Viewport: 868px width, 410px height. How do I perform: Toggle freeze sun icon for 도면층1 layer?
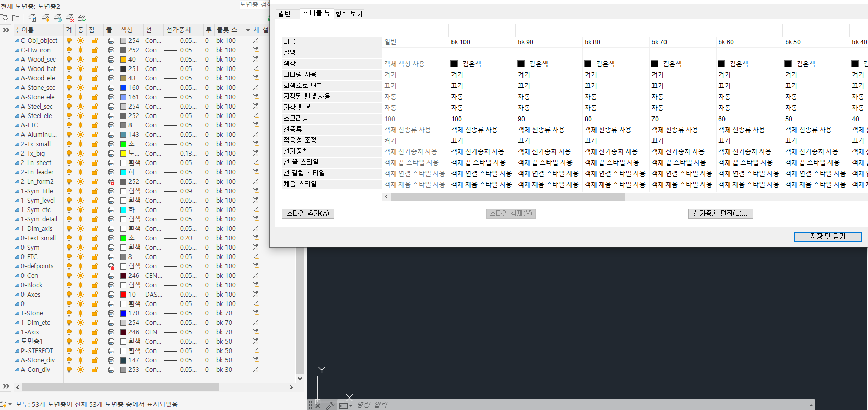[81, 342]
